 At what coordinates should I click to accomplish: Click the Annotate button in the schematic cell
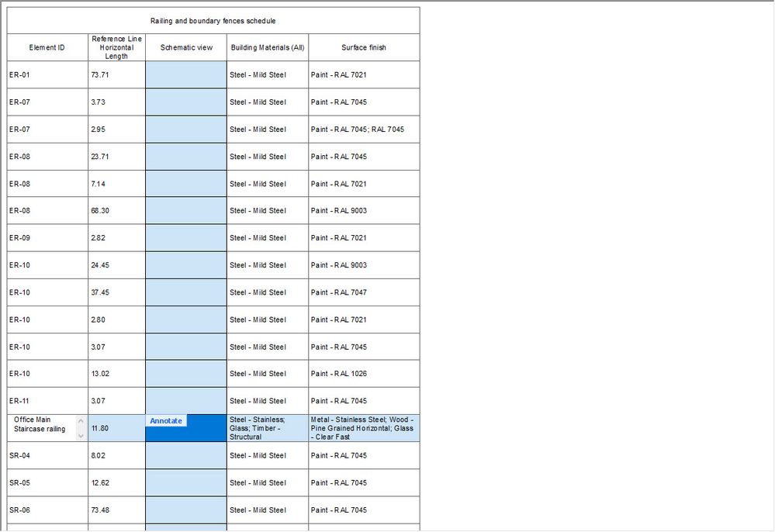(x=166, y=421)
